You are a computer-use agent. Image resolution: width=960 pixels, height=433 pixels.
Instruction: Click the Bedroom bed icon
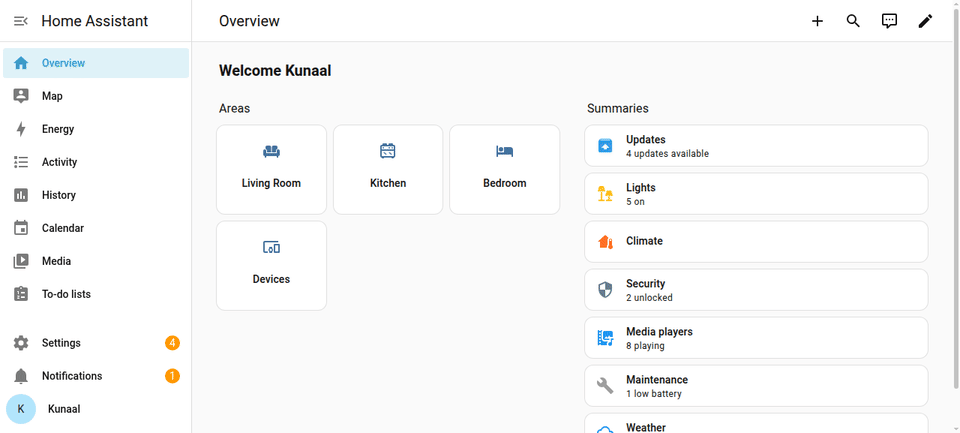click(504, 151)
